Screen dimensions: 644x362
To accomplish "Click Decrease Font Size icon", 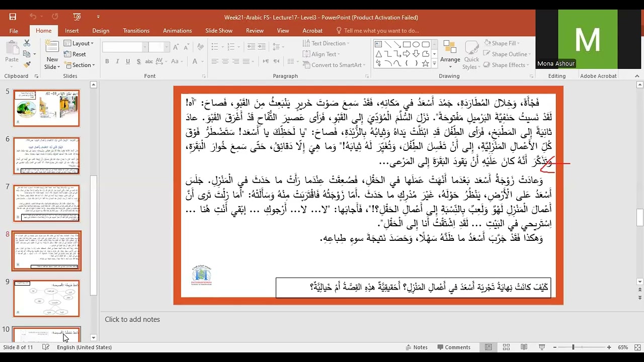I will tap(186, 47).
